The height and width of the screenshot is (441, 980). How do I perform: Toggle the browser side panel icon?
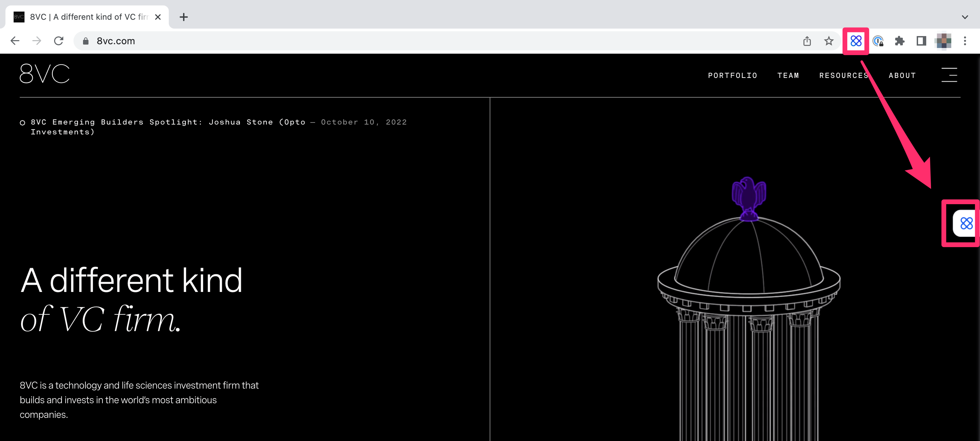point(921,41)
